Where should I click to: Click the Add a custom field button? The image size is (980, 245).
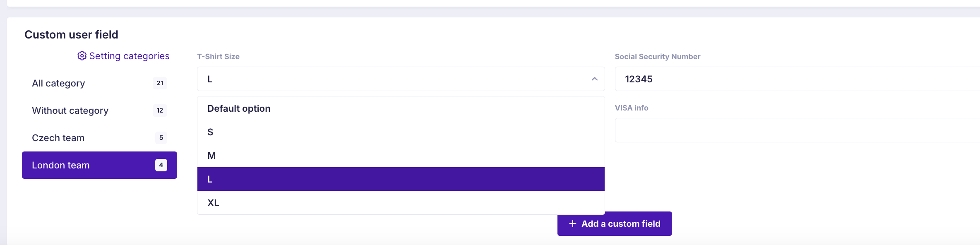615,224
